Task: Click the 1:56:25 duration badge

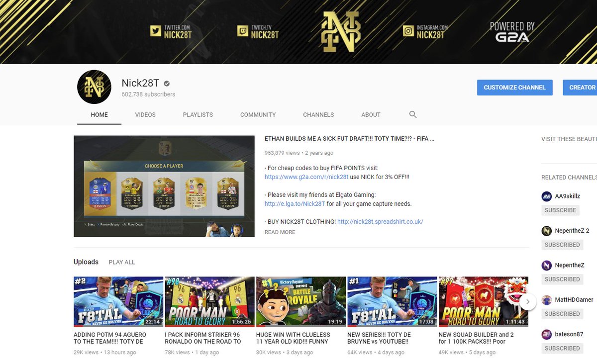Action: 241,322
